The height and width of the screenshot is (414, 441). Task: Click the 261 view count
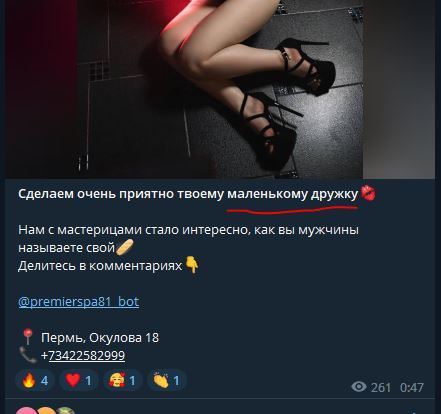381,388
